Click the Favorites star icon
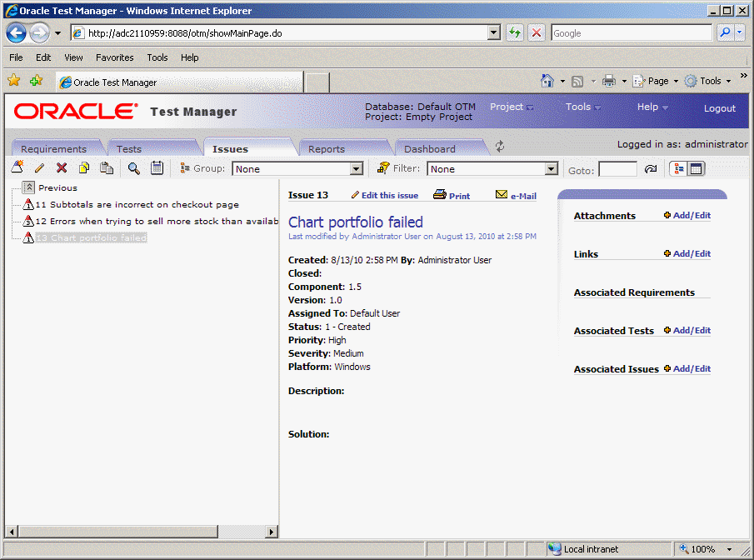 coord(14,80)
